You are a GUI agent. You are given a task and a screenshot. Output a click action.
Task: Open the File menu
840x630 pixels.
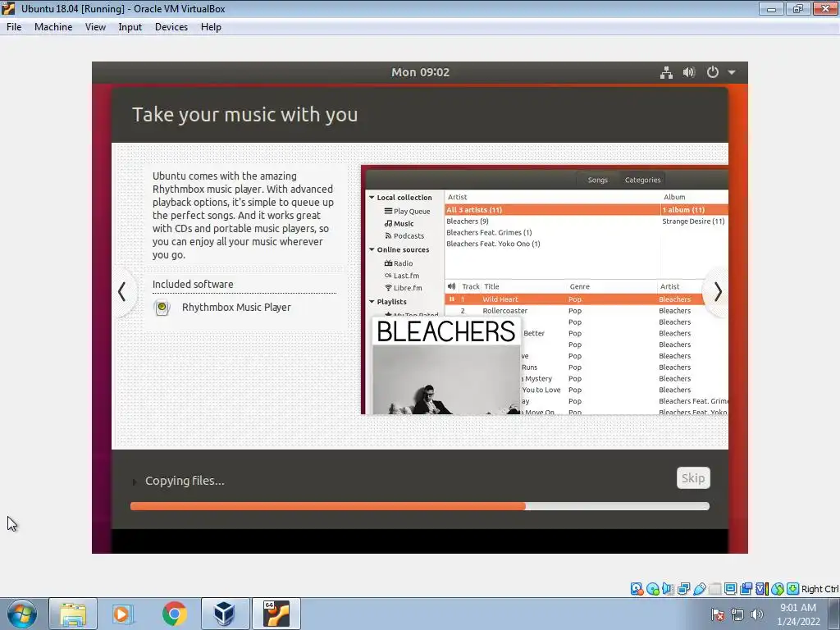(14, 27)
